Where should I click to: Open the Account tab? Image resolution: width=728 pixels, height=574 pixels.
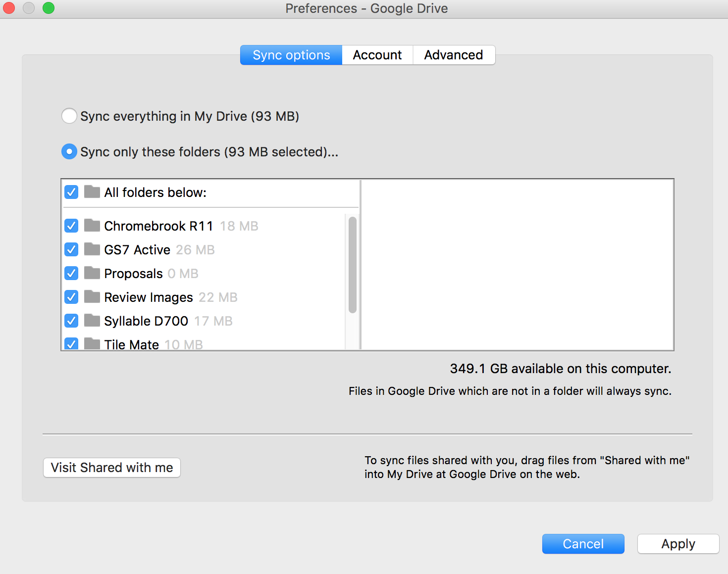tap(377, 55)
